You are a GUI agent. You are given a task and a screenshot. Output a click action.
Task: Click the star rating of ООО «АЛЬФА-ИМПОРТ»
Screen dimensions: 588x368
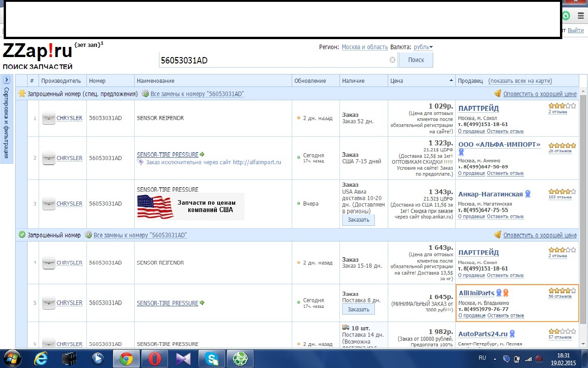click(x=562, y=145)
